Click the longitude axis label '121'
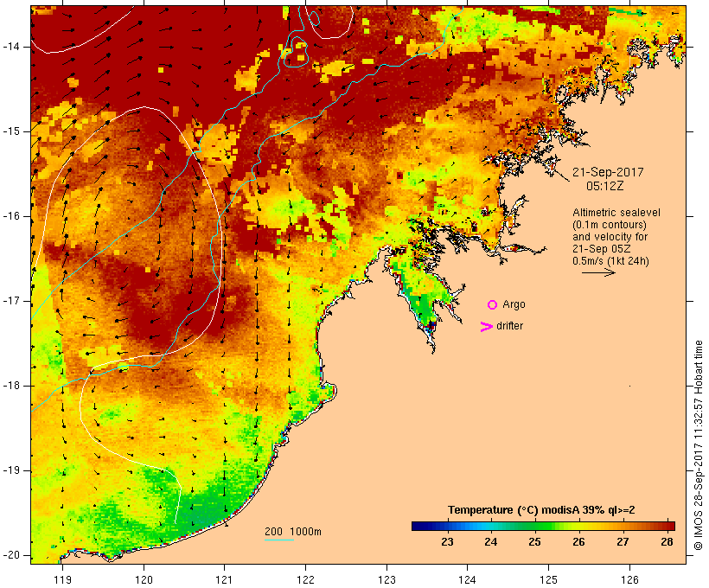The height and width of the screenshot is (588, 709). [224, 579]
